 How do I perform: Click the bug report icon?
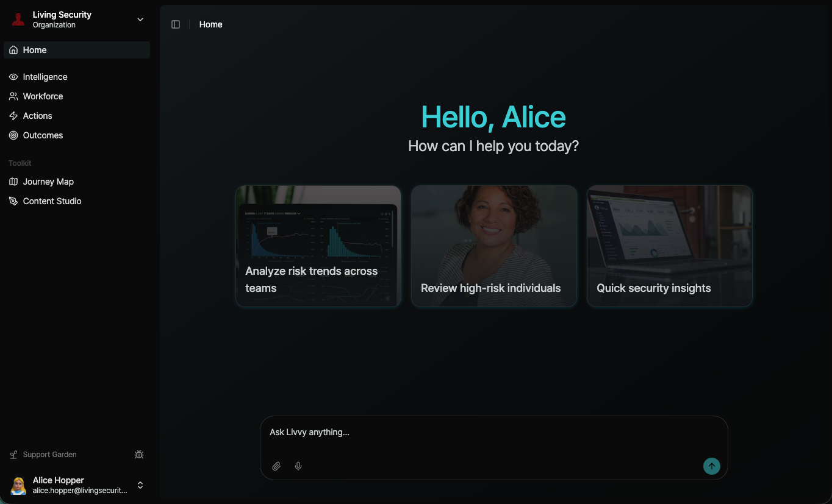(x=139, y=455)
